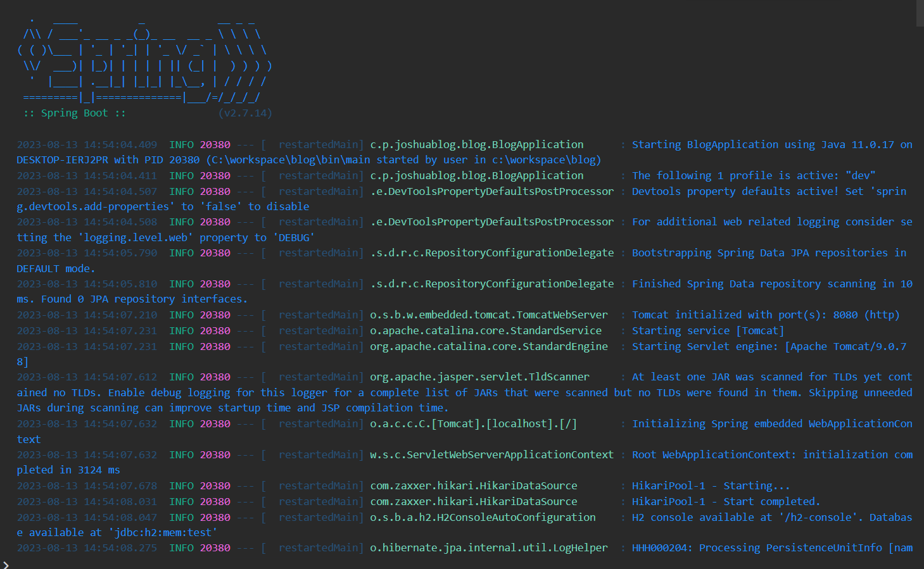
Task: Click the ':: Spring Boot ::' banner label
Action: point(74,113)
